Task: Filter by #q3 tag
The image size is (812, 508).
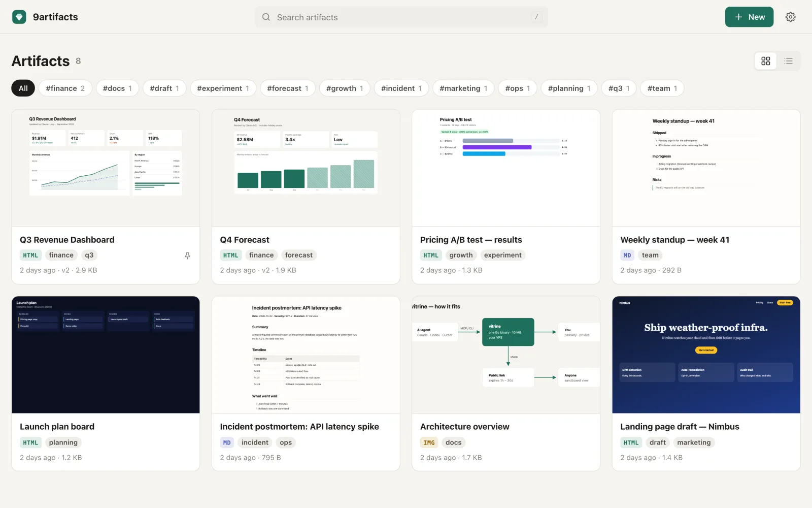Action: 619,88
